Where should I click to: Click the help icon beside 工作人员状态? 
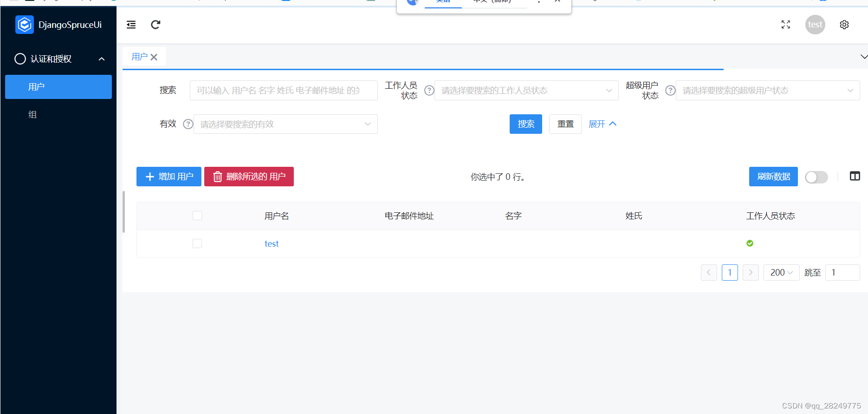click(429, 90)
